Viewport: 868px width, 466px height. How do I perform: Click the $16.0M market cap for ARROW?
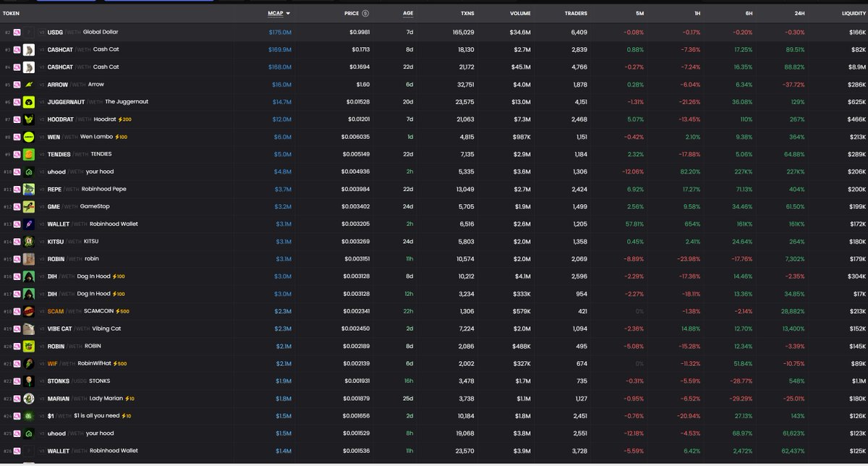[x=281, y=85]
